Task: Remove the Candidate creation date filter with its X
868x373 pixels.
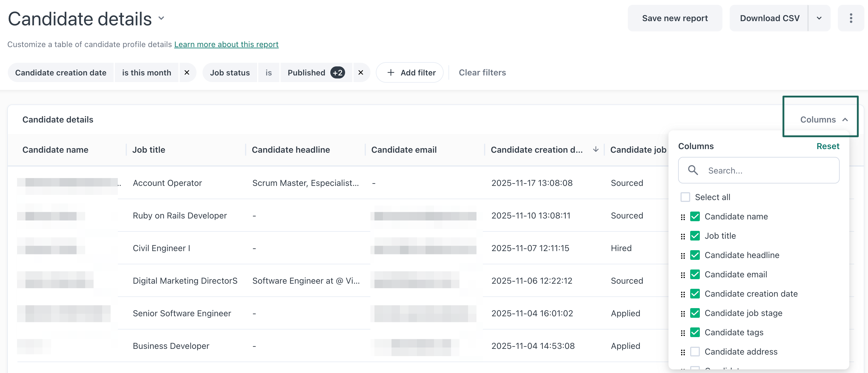Action: (187, 72)
